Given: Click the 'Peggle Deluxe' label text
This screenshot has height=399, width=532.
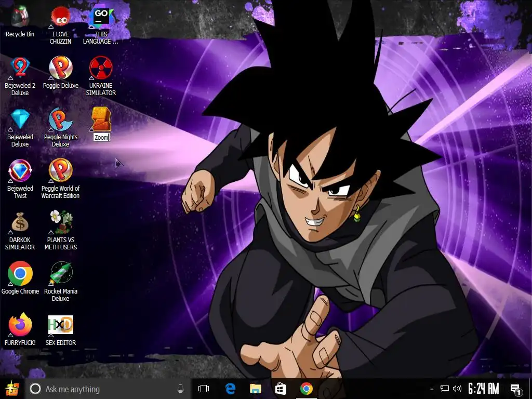Looking at the screenshot, I should 60,86.
